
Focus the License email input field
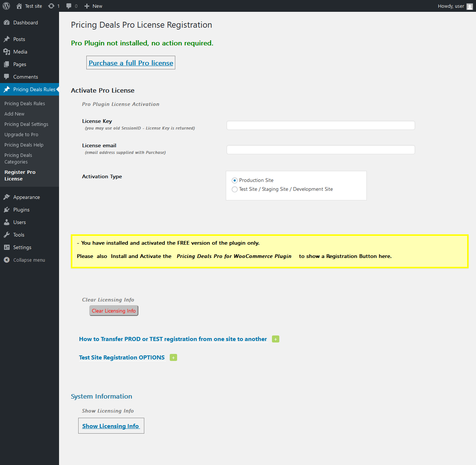click(x=321, y=150)
